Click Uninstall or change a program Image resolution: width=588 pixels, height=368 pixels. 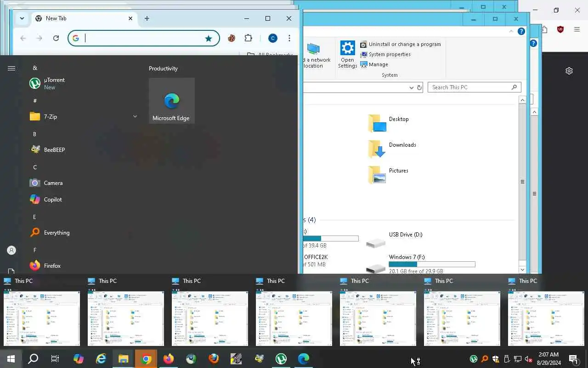pos(401,44)
